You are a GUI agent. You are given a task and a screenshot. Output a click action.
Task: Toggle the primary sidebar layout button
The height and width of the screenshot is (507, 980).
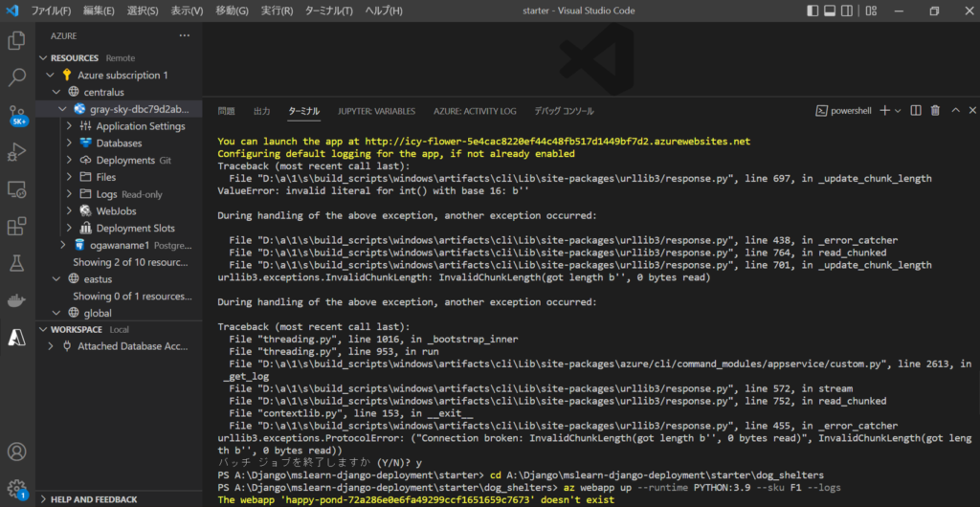coord(813,11)
